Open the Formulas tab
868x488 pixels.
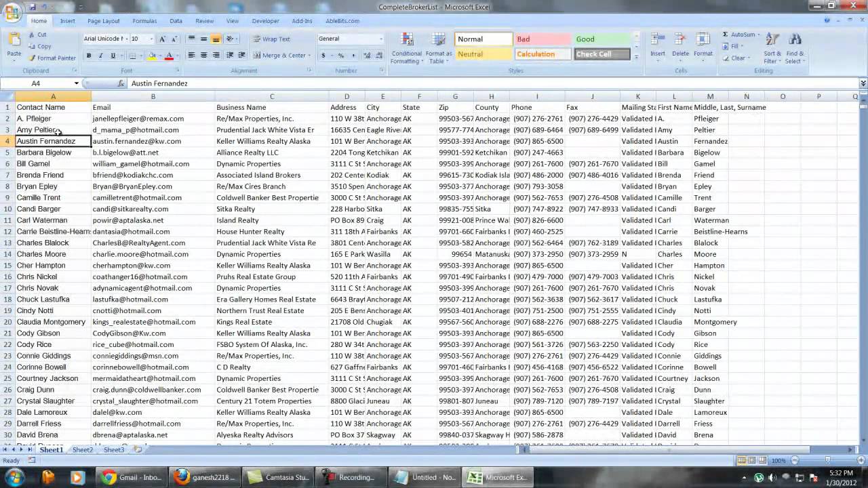pos(144,21)
